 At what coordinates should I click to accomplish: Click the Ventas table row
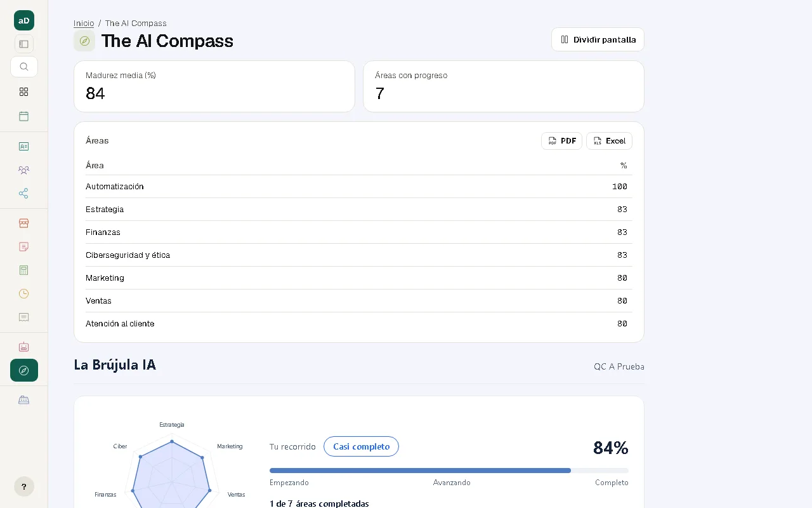(359, 301)
